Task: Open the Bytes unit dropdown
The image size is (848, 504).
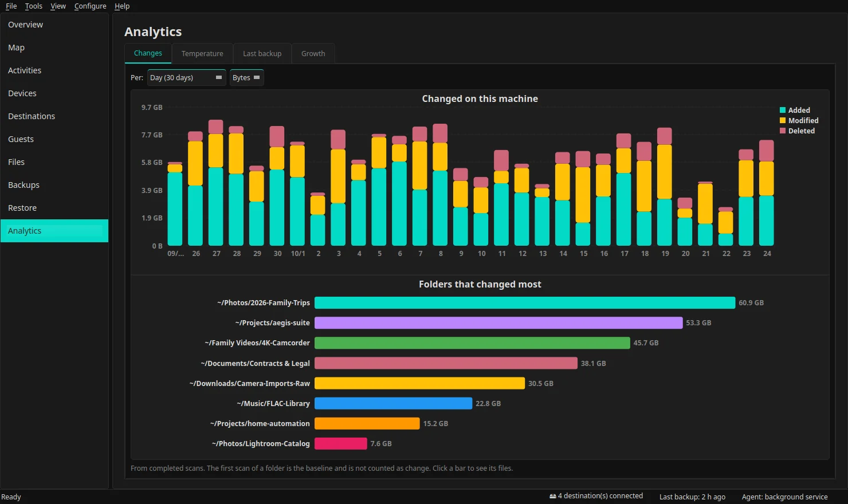Action: pos(246,77)
